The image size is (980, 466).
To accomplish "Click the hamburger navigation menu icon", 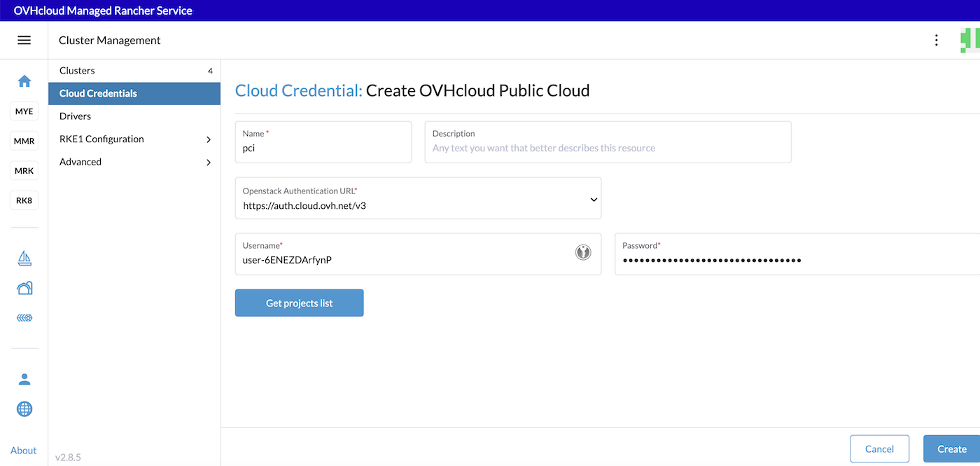I will pyautogui.click(x=24, y=40).
